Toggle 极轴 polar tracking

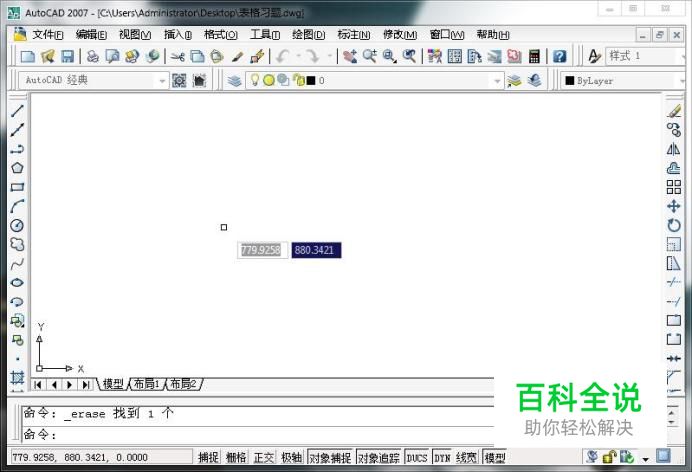(x=291, y=458)
